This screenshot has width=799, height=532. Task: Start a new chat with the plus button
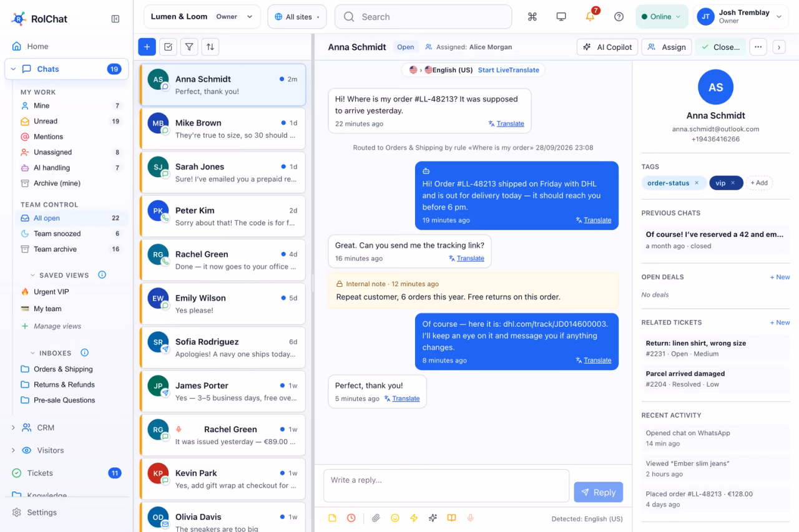tap(147, 47)
